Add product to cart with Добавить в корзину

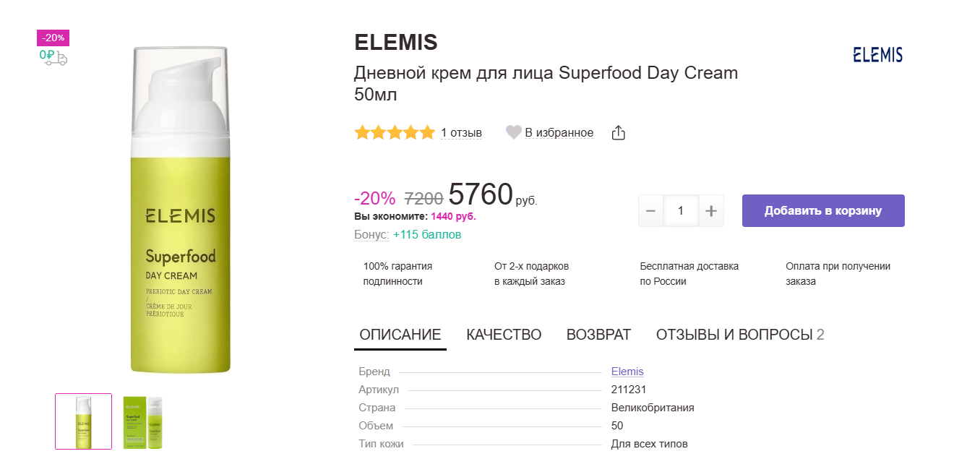[x=823, y=211]
